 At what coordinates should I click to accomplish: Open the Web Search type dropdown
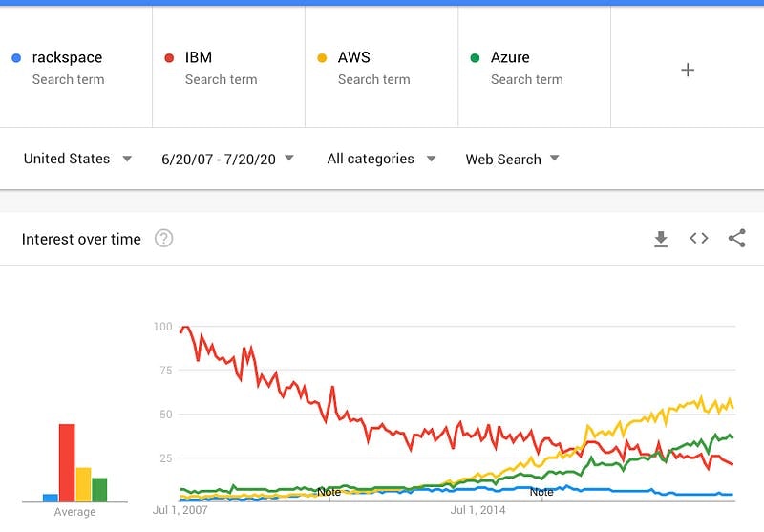point(513,159)
